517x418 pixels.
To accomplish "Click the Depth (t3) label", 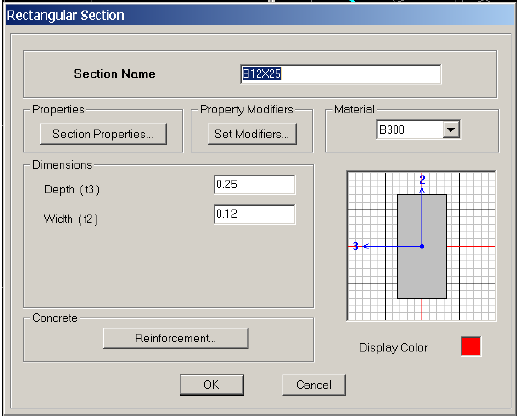I will pos(72,189).
